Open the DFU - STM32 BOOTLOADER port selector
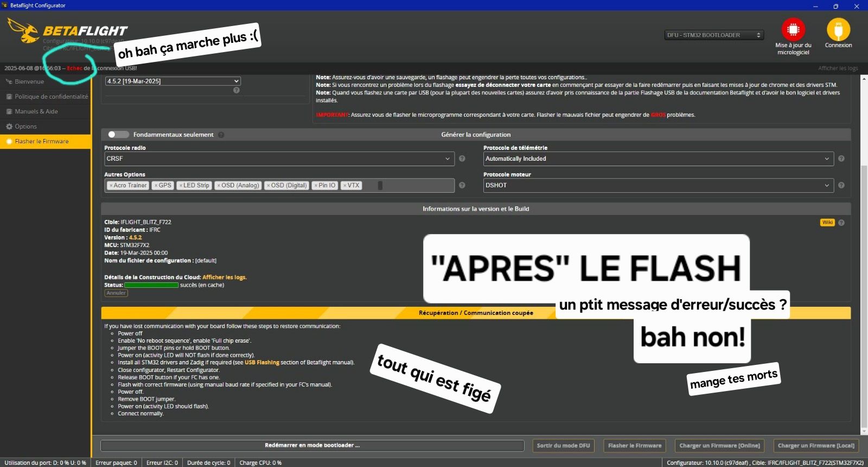The height and width of the screenshot is (467, 868). pos(713,35)
